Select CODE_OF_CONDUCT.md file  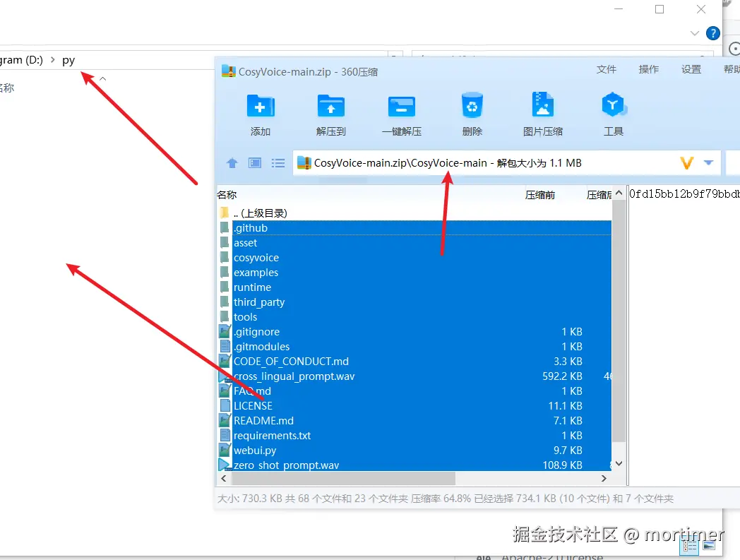[414, 362]
